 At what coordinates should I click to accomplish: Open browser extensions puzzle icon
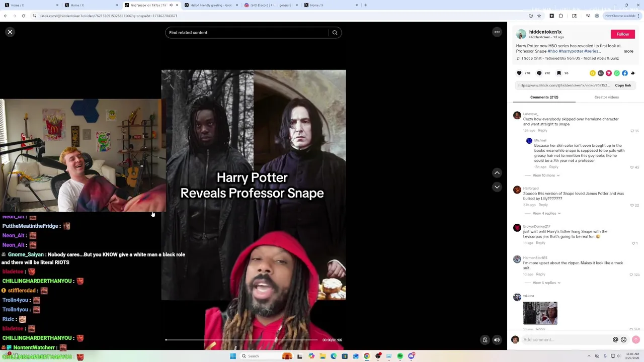[561, 16]
